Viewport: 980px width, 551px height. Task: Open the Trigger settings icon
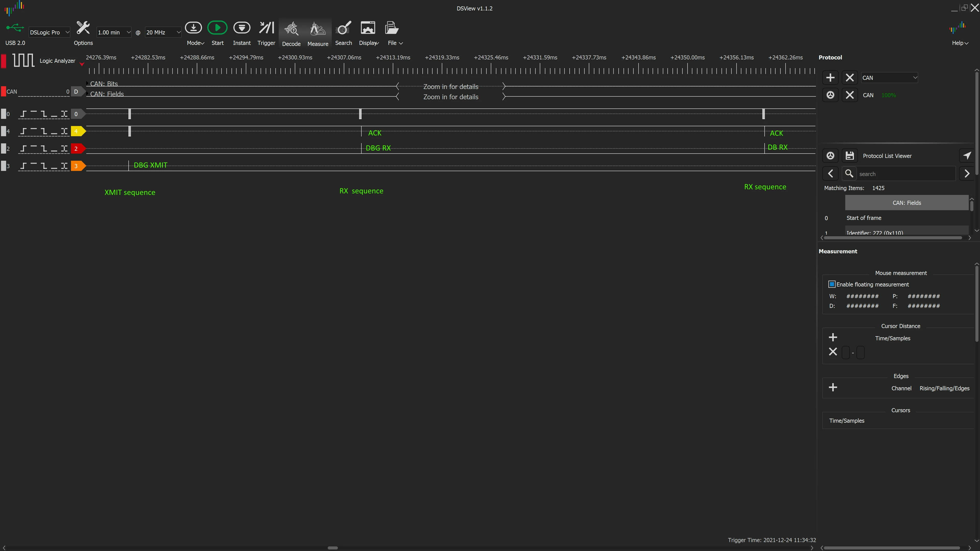[x=266, y=28]
